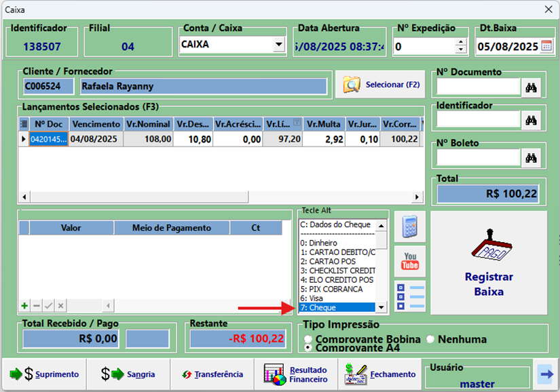Image resolution: width=560 pixels, height=392 pixels.
Task: Select '4: ELO CREDITO POS' payment method
Action: click(x=337, y=280)
